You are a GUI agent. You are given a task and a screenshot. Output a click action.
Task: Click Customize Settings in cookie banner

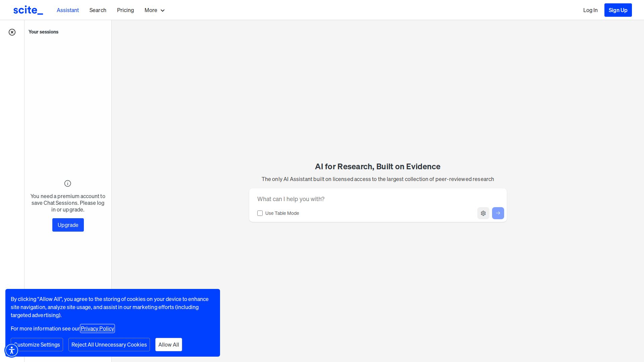click(x=40, y=345)
